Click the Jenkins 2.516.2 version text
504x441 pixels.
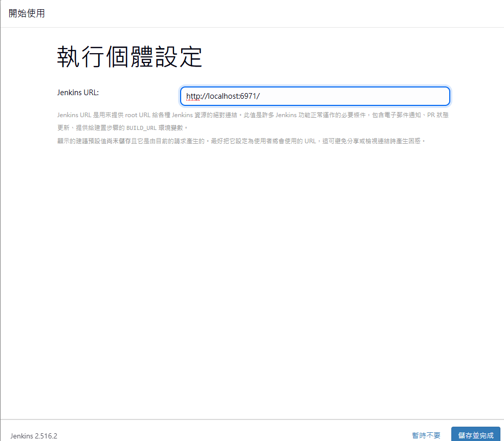pos(34,436)
